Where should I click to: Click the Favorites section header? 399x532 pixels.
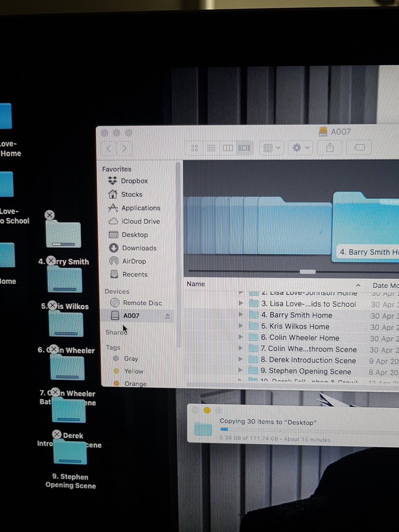pyautogui.click(x=117, y=169)
